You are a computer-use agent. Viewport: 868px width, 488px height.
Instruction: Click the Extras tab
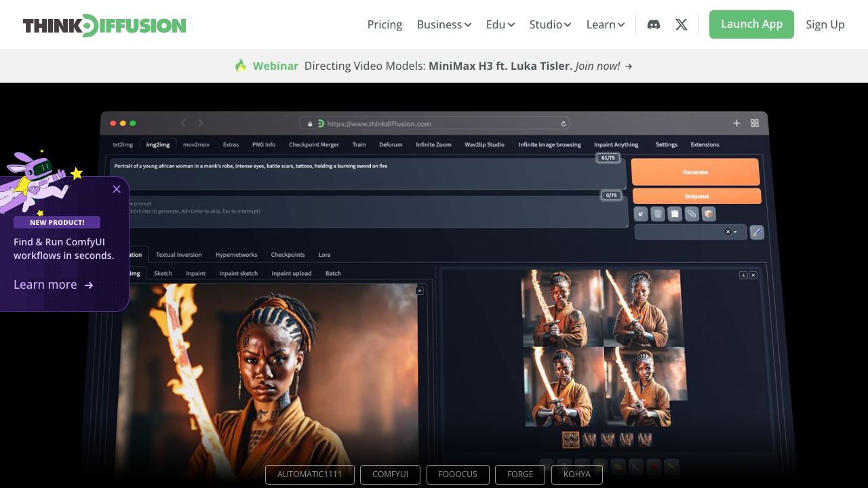tap(231, 144)
